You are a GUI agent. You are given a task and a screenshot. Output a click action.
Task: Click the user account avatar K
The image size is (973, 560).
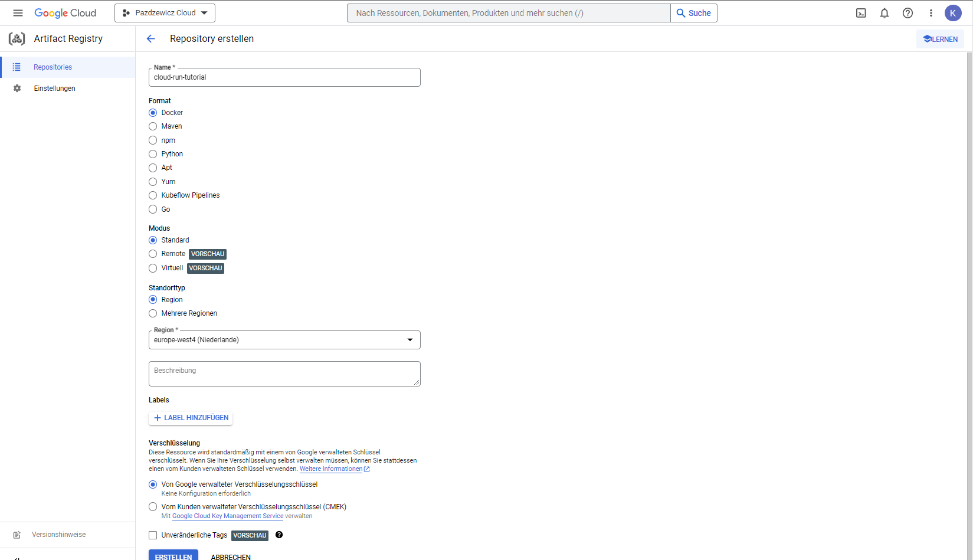coord(952,13)
